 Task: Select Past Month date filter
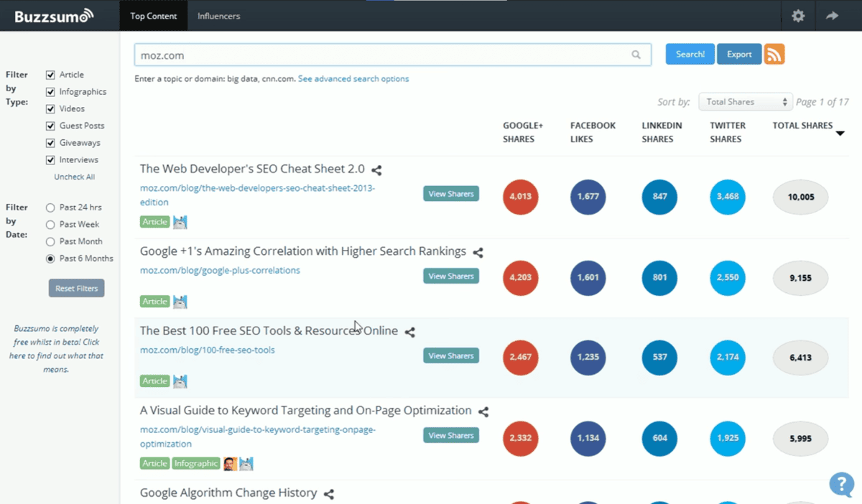coord(50,242)
